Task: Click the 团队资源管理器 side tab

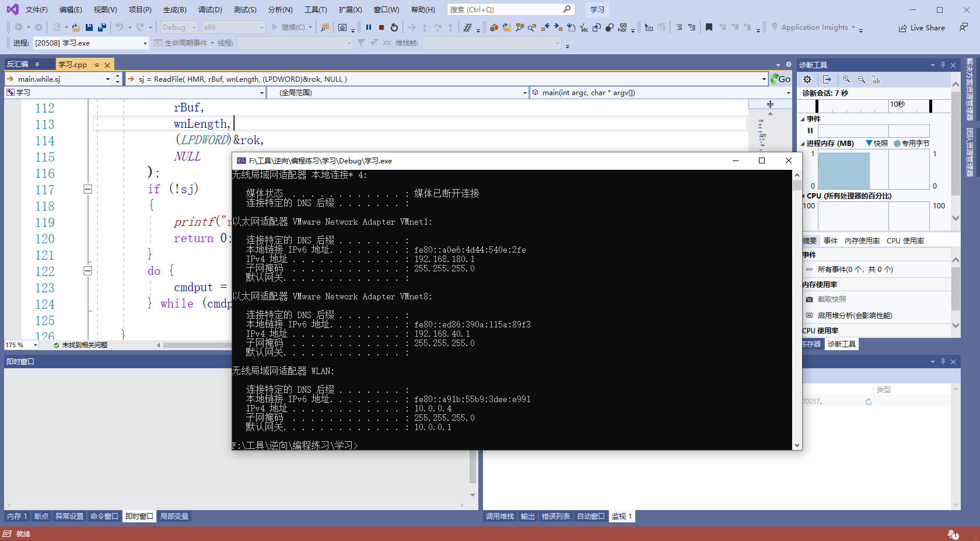Action: click(970, 152)
